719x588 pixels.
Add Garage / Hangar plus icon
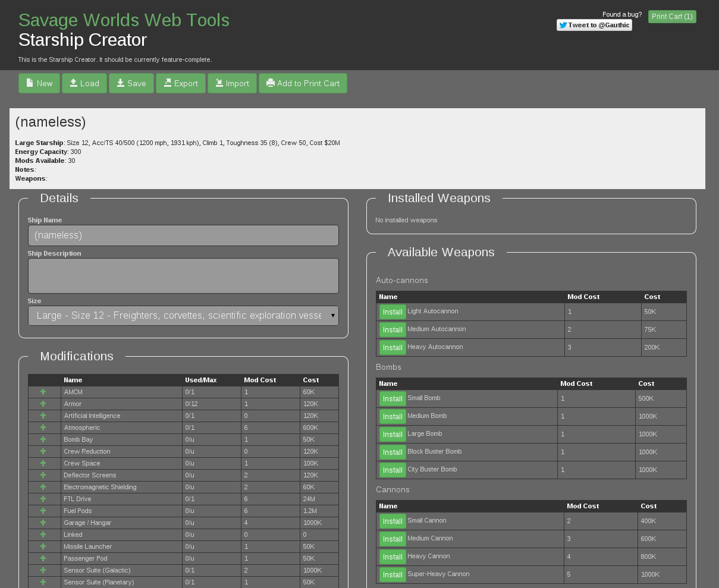(x=43, y=523)
